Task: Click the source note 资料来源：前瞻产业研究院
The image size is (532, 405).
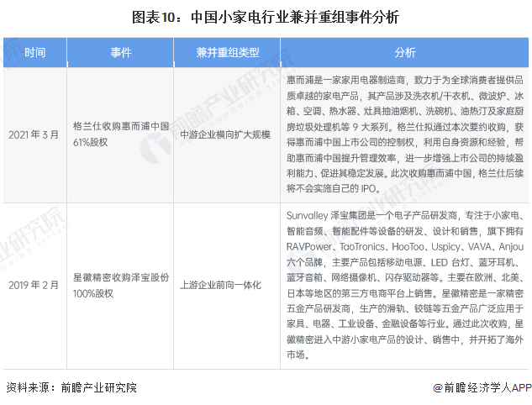Action: (x=71, y=387)
